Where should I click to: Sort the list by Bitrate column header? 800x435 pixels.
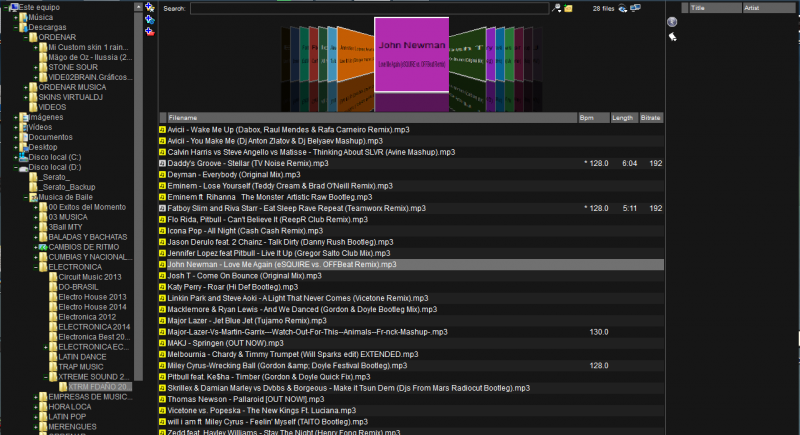(x=651, y=118)
